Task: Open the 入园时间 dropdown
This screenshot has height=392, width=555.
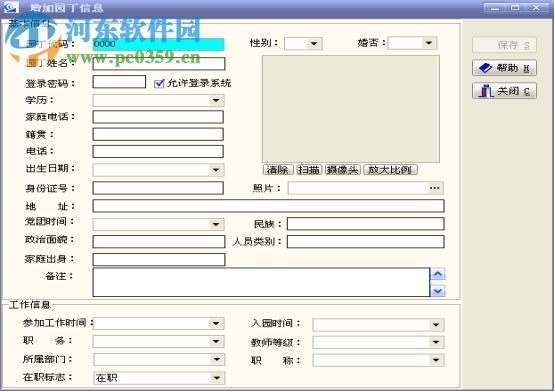Action: pos(436,325)
